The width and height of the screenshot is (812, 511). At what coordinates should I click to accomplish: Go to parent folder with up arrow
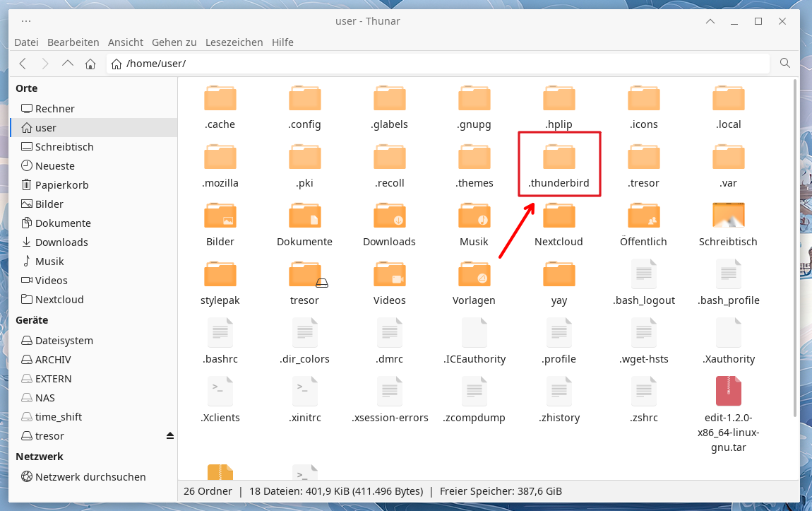pos(68,64)
